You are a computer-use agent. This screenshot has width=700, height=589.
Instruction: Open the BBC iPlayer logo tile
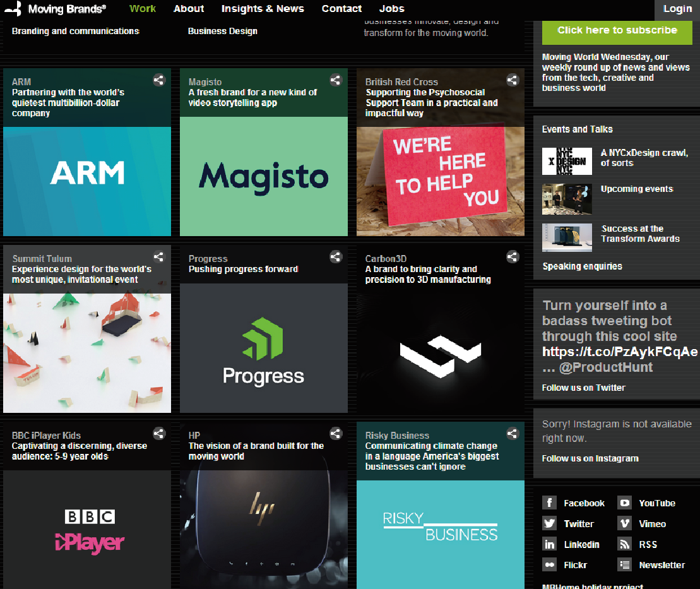87,530
